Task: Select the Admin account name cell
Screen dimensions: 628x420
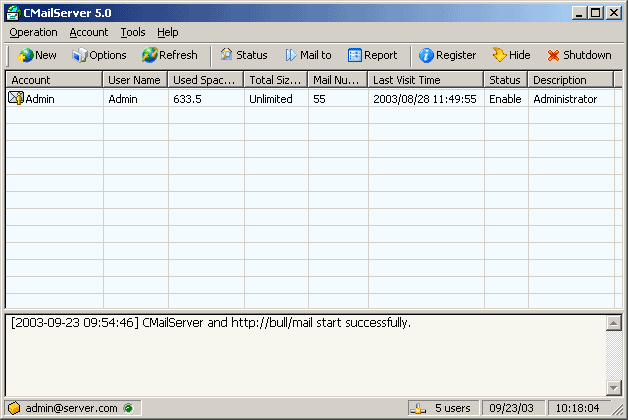Action: click(40, 99)
